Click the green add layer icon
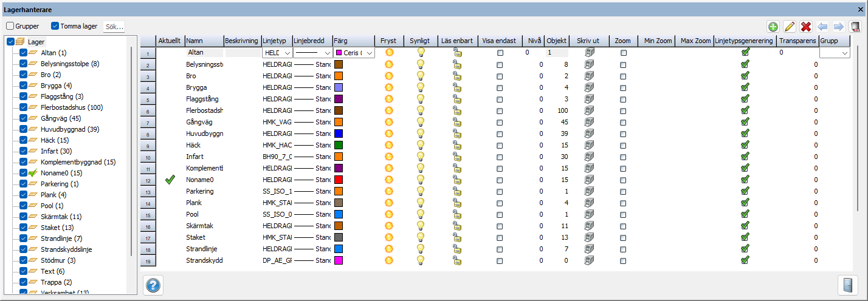This screenshot has width=868, height=301. click(773, 27)
